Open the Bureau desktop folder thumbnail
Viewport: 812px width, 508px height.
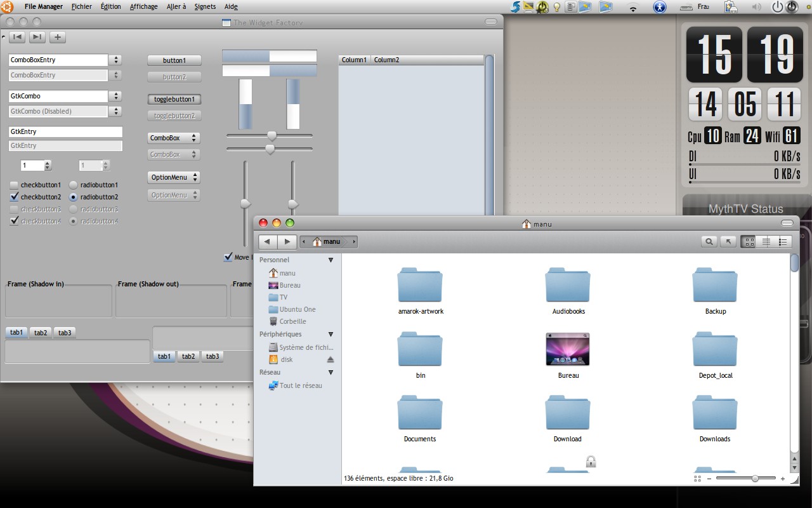(568, 349)
